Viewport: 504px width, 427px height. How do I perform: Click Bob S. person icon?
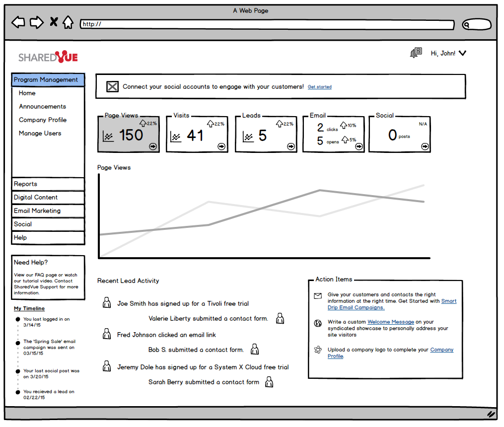pos(255,349)
